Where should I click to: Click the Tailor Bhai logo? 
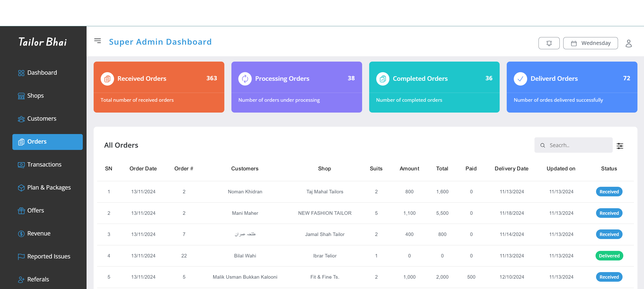point(43,42)
